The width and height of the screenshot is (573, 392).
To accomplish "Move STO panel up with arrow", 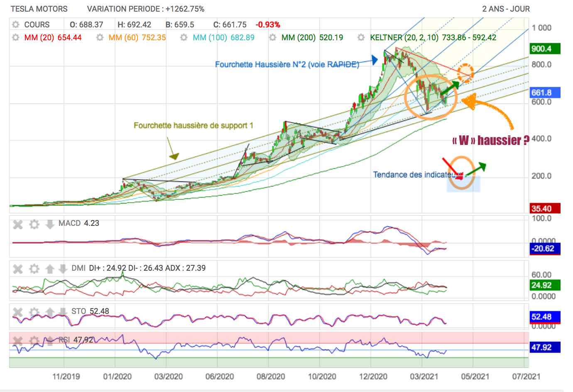I will click(x=50, y=312).
